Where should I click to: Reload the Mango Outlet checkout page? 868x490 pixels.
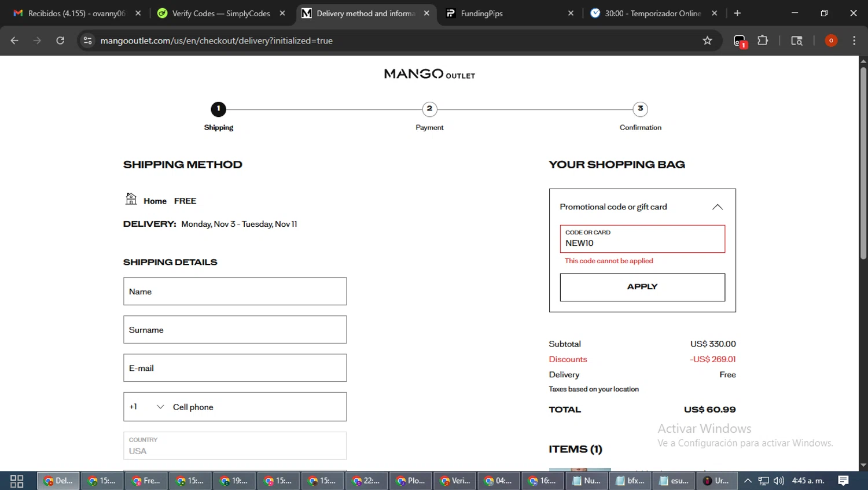[x=60, y=40]
